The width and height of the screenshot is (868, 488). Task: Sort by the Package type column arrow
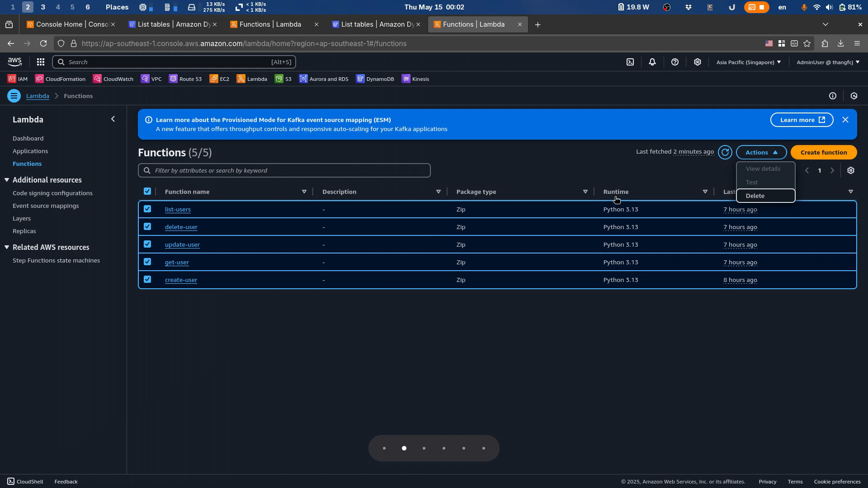coord(585,192)
